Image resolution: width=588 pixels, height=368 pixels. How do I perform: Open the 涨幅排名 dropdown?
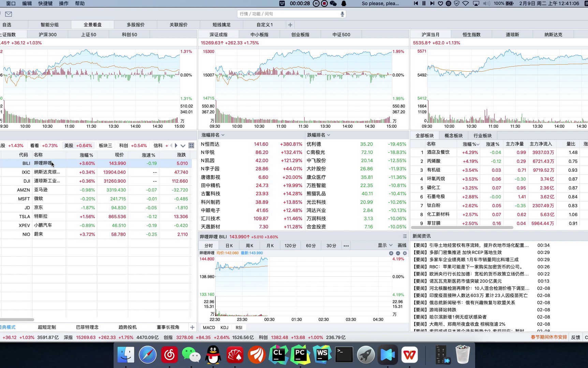pos(213,135)
